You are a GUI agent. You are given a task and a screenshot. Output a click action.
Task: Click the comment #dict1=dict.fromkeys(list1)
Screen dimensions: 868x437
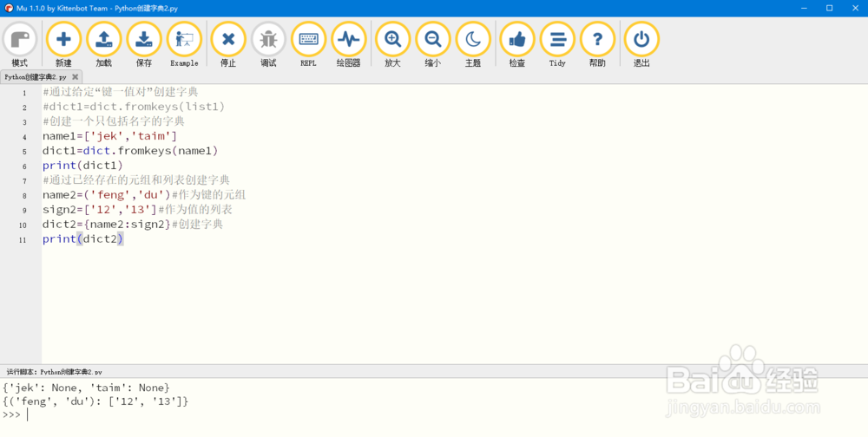pyautogui.click(x=134, y=107)
